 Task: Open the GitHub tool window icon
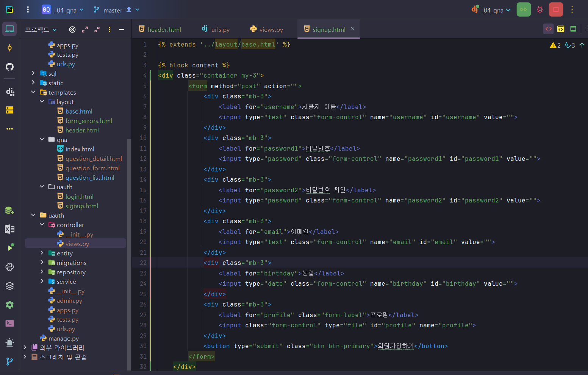click(9, 67)
